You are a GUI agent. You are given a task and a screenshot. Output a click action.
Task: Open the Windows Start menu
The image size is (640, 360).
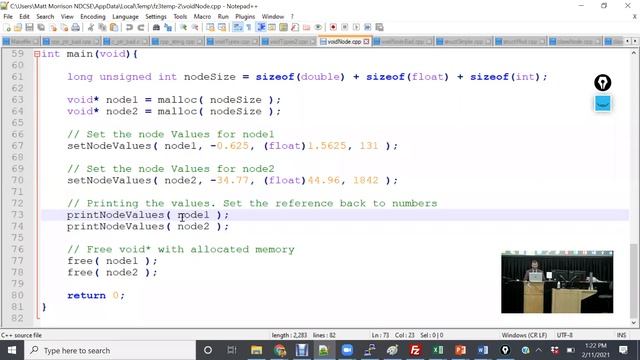point(12,350)
